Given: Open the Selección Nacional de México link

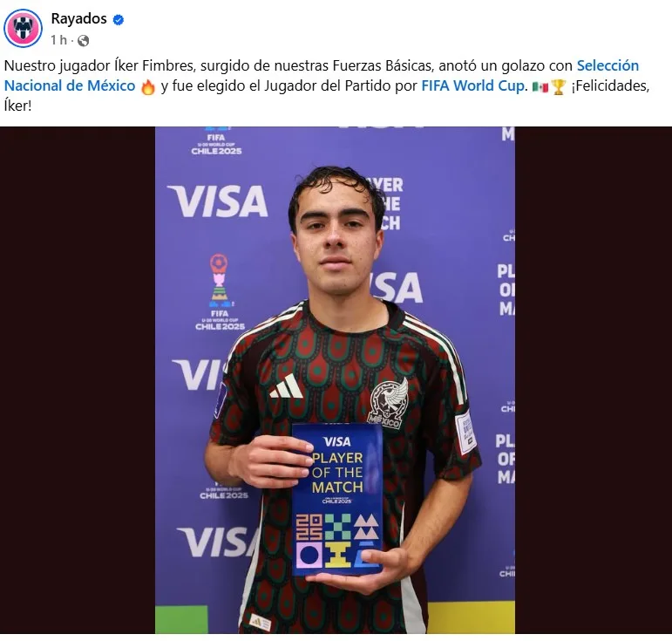Looking at the screenshot, I should [x=322, y=76].
